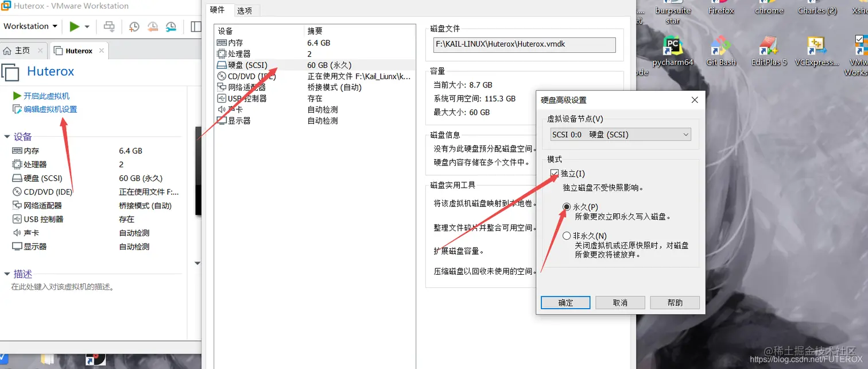Select the 永久(P) radio button
The image size is (868, 369).
click(x=567, y=207)
